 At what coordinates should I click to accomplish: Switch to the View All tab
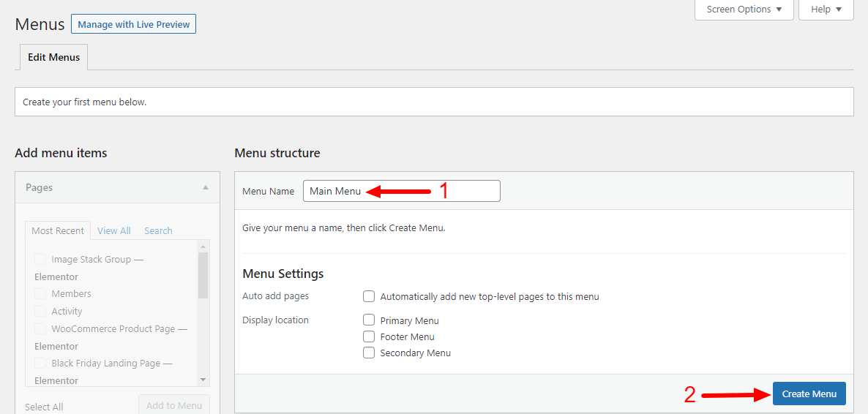tap(114, 231)
